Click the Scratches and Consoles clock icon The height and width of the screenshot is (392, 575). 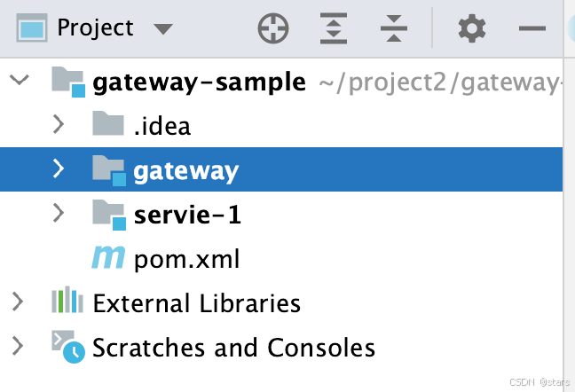68,347
